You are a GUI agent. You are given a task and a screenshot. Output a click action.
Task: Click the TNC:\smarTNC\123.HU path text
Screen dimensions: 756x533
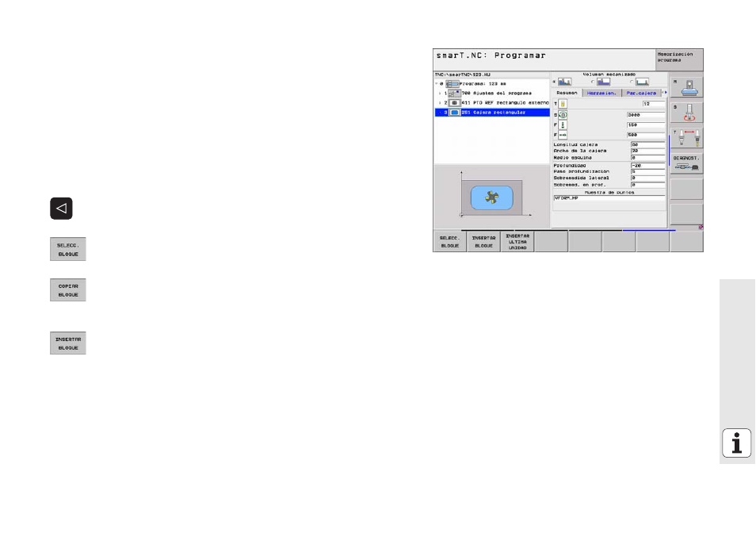click(462, 75)
